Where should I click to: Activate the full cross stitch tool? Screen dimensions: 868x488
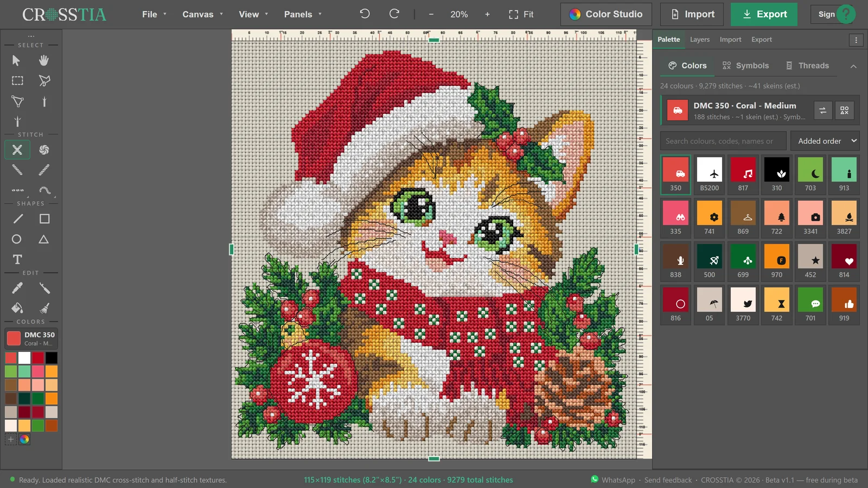17,150
